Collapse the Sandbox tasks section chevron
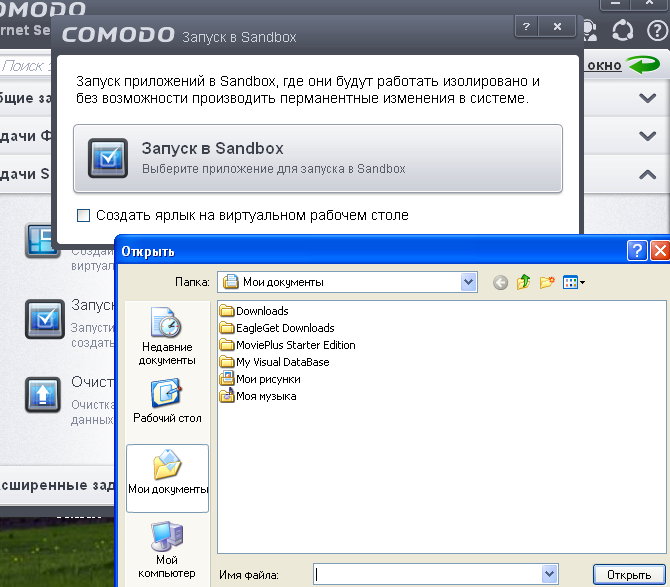The height and width of the screenshot is (587, 670). coord(647,174)
